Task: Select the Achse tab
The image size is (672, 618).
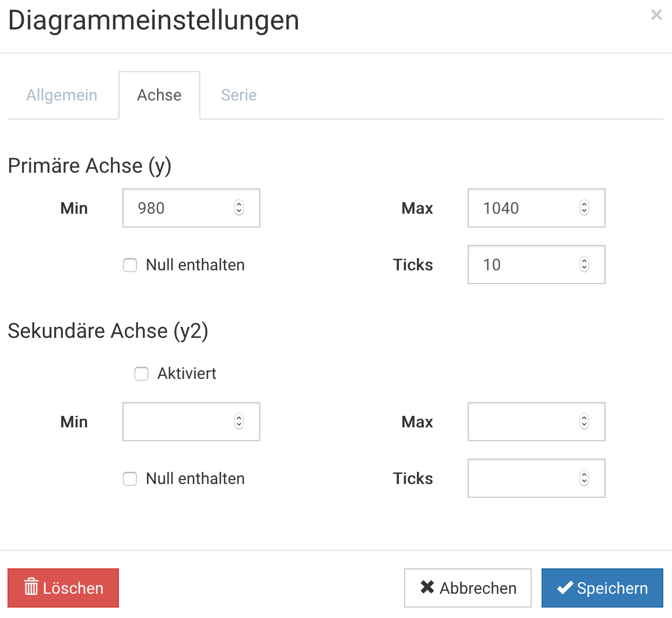Action: click(159, 95)
